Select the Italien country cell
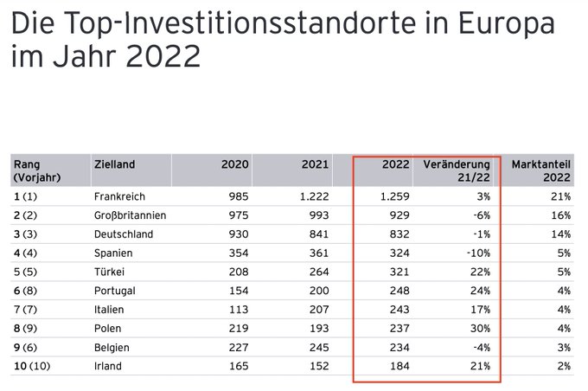 coord(110,309)
